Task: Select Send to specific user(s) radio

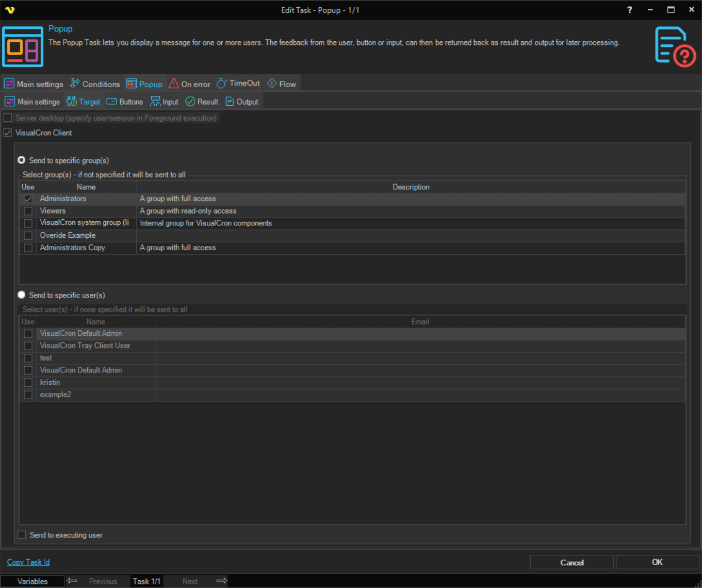Action: click(x=22, y=295)
